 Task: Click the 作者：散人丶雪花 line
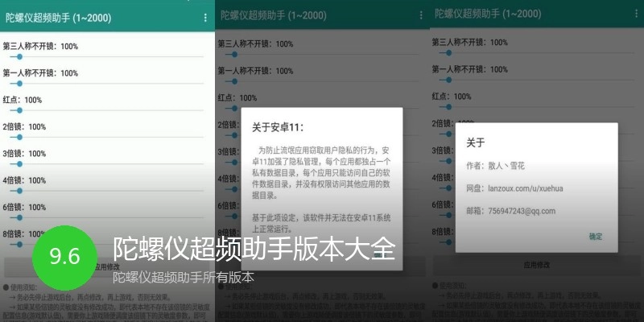(495, 166)
